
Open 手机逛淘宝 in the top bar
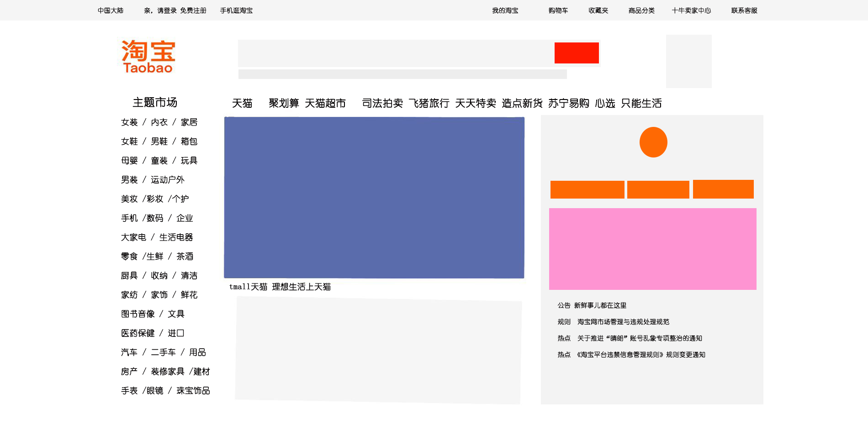[236, 10]
